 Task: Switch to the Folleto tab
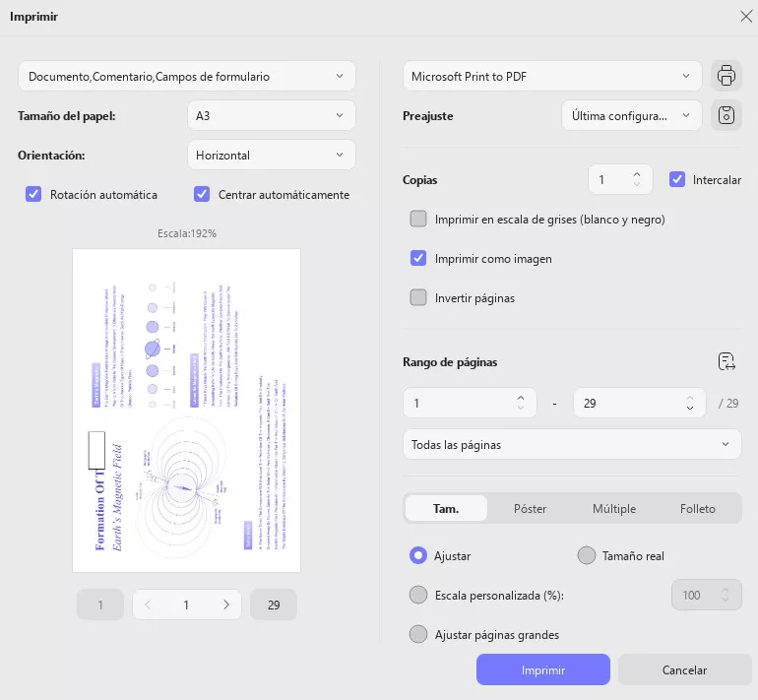[697, 509]
